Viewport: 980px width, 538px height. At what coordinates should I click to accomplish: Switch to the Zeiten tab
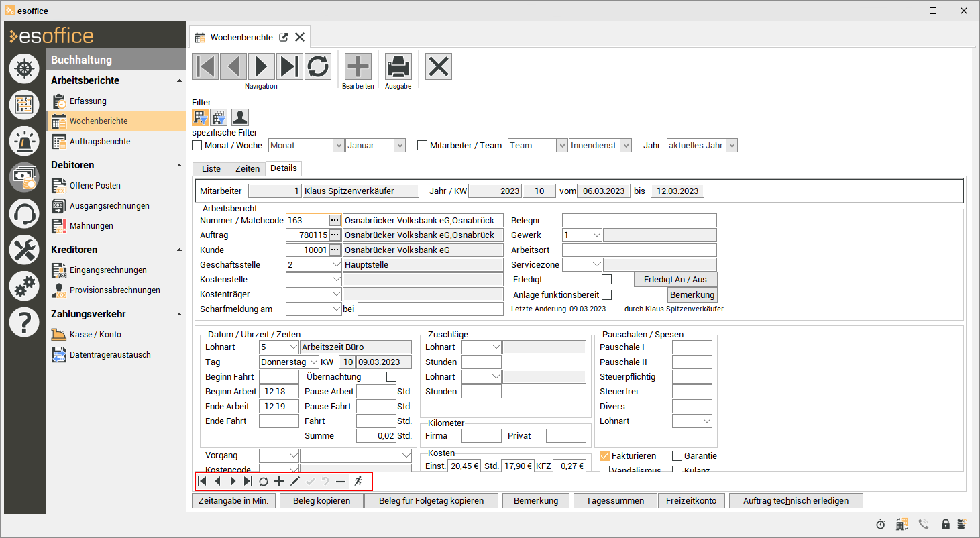point(248,169)
